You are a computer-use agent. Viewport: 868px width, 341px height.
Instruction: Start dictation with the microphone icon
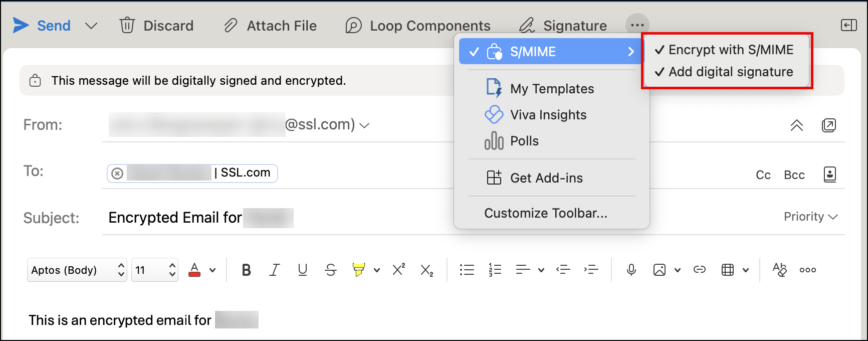coord(631,270)
